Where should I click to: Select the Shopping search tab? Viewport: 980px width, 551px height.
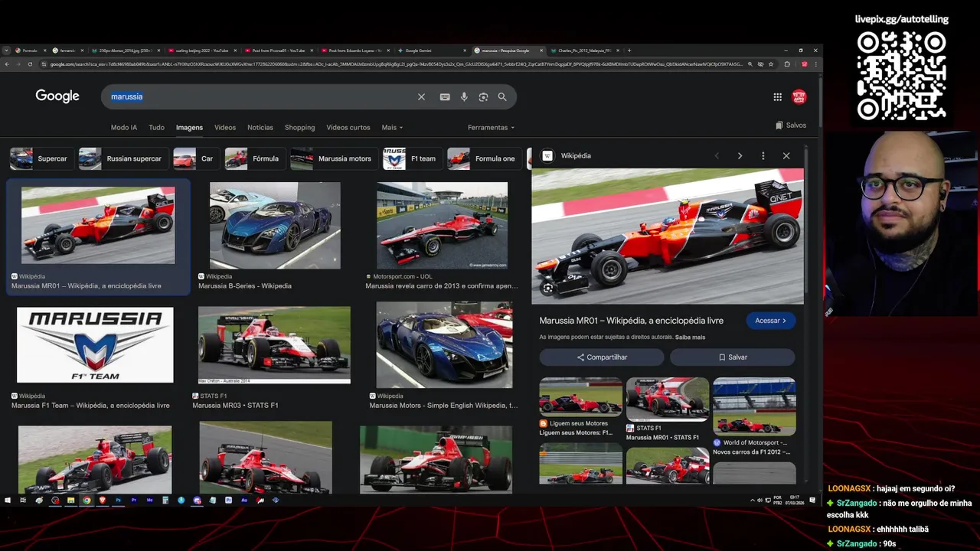click(299, 128)
